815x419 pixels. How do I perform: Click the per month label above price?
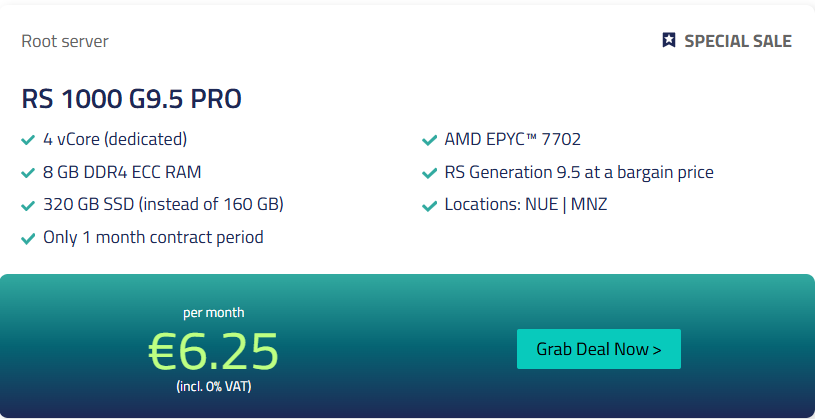(x=213, y=312)
